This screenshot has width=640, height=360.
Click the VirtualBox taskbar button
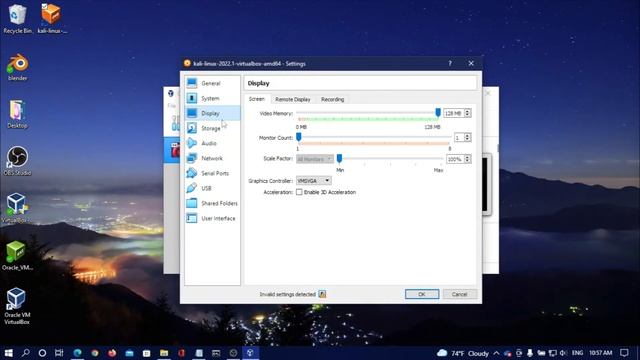pos(250,353)
